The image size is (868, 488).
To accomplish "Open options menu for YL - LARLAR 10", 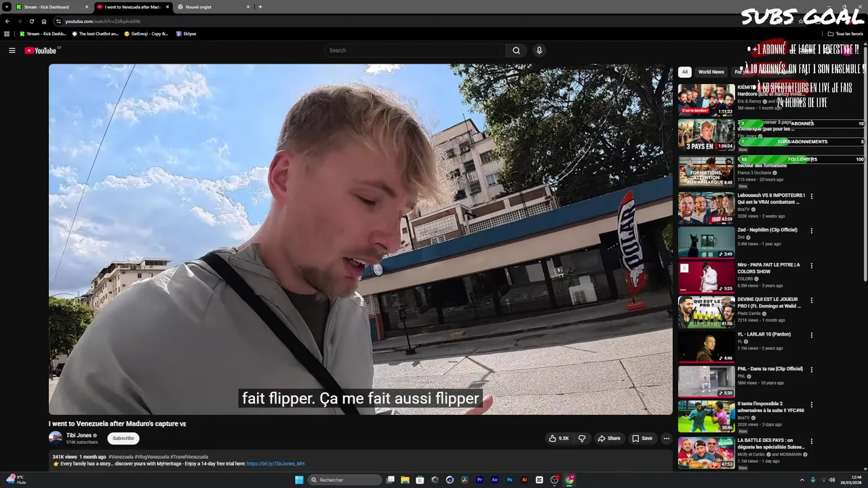I will point(811,335).
